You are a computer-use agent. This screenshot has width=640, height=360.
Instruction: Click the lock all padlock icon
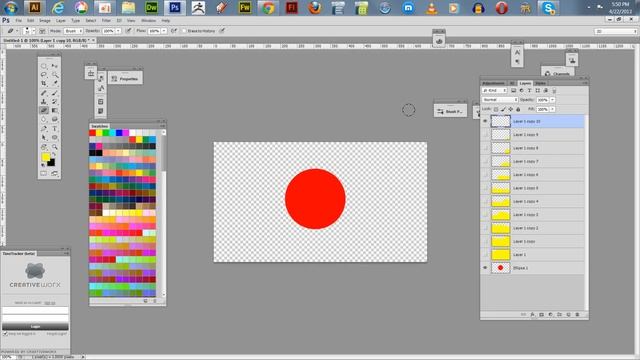[x=518, y=109]
